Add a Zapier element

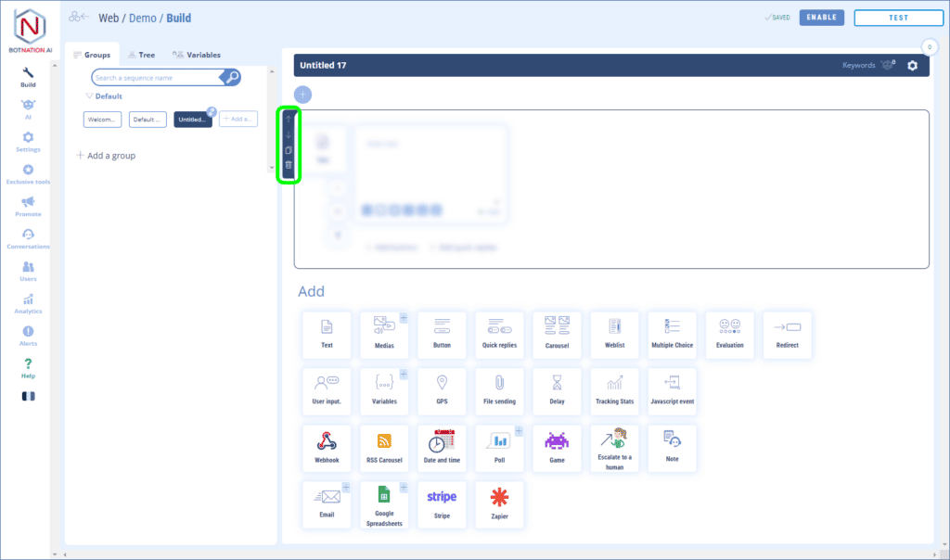point(499,504)
